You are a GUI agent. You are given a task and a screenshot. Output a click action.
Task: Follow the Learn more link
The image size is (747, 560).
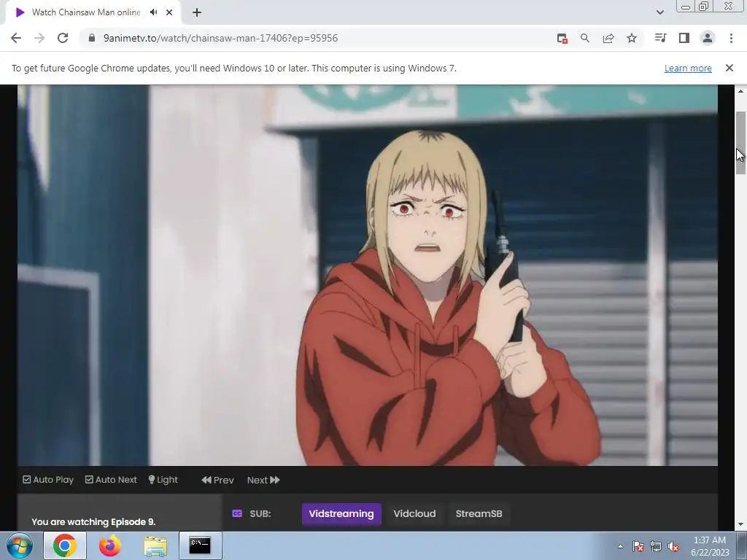(x=688, y=68)
